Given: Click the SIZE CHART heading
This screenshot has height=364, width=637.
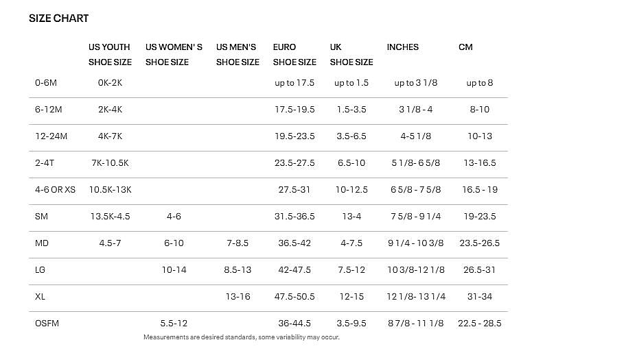Looking at the screenshot, I should point(58,19).
